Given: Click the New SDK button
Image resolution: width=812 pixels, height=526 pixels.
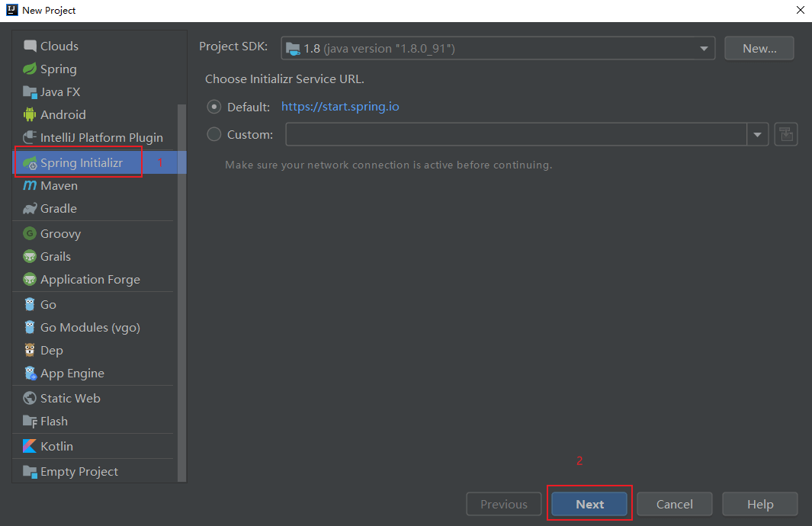Looking at the screenshot, I should 759,47.
